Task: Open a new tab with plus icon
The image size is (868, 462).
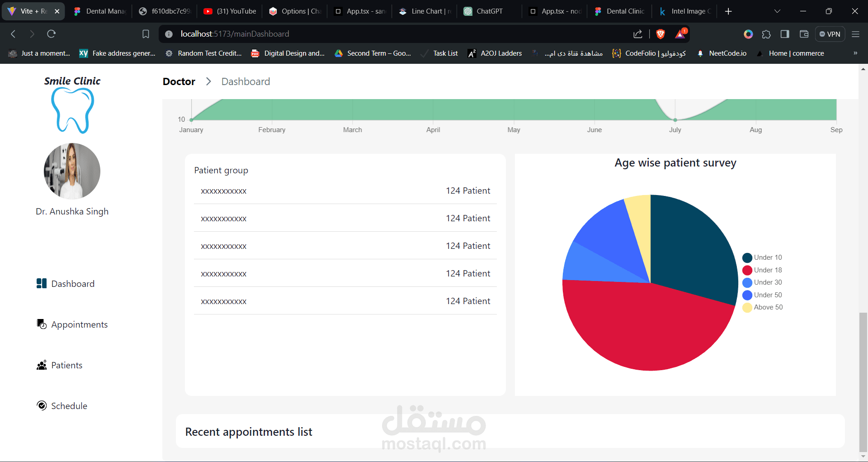Action: coord(728,11)
